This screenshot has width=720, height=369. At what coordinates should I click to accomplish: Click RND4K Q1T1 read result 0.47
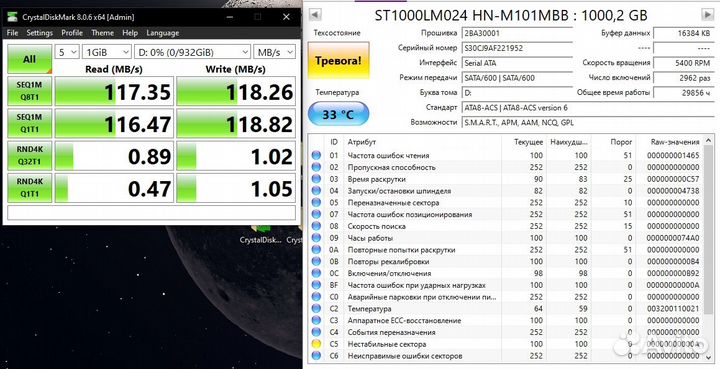point(114,188)
